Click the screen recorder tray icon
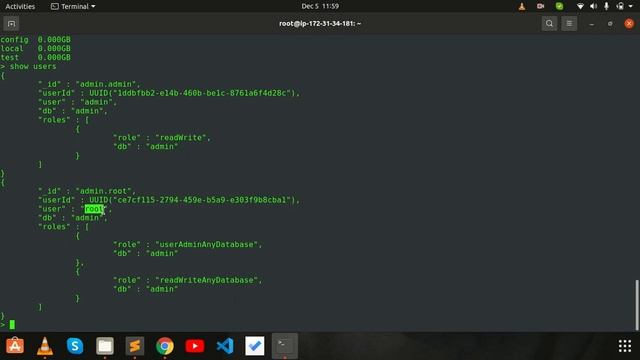This screenshot has height=360, width=640. [x=540, y=6]
